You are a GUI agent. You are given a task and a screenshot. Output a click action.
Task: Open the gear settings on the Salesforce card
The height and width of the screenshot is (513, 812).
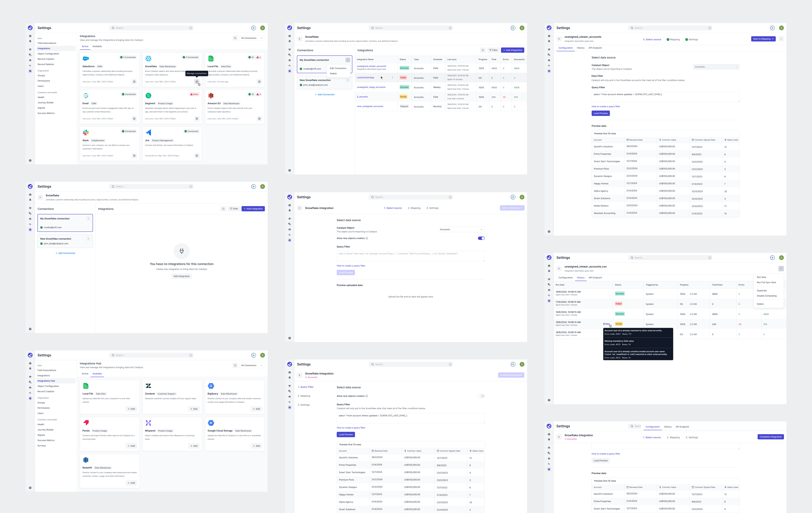click(x=134, y=82)
